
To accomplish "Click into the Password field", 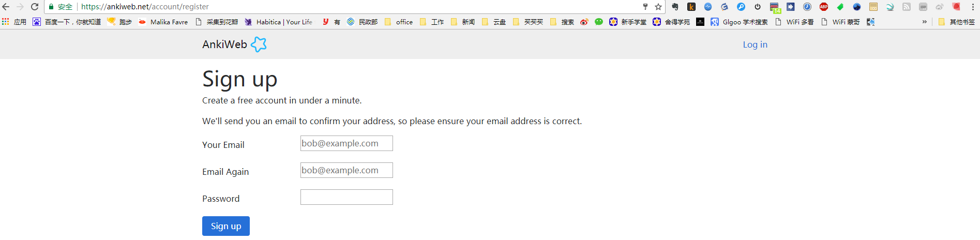I will 346,197.
